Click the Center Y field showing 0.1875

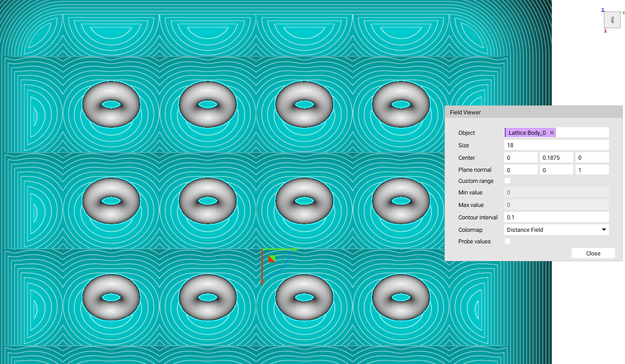tap(556, 158)
